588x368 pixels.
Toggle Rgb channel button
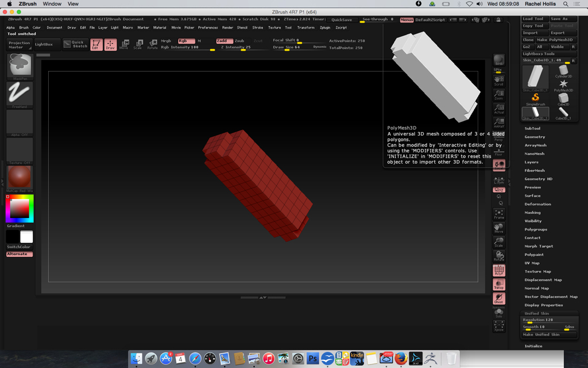point(187,41)
